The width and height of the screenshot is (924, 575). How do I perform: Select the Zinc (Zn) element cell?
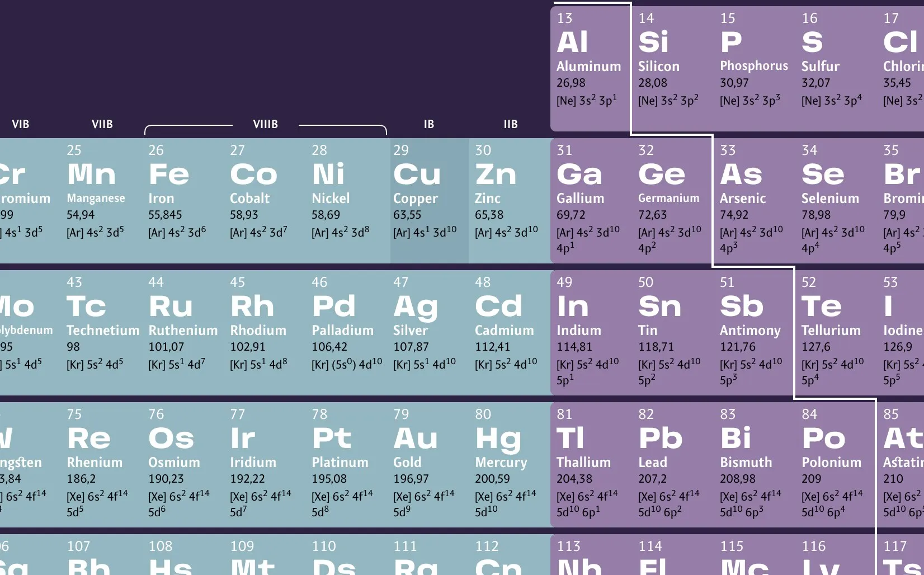pos(510,200)
